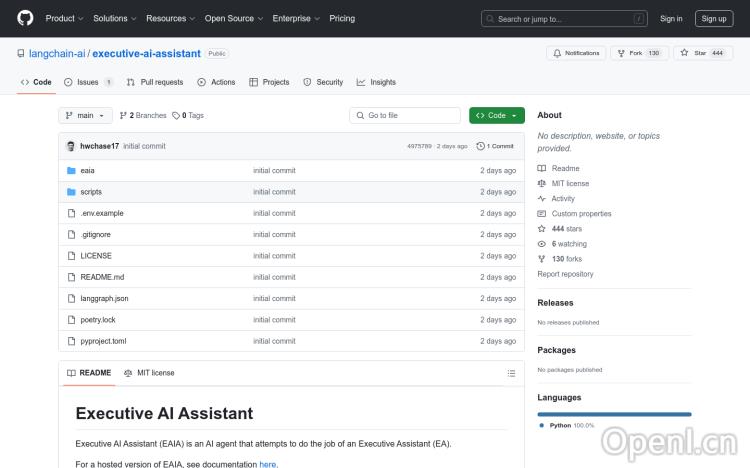
Task: Switch to the Pull requests tab
Action: [155, 82]
